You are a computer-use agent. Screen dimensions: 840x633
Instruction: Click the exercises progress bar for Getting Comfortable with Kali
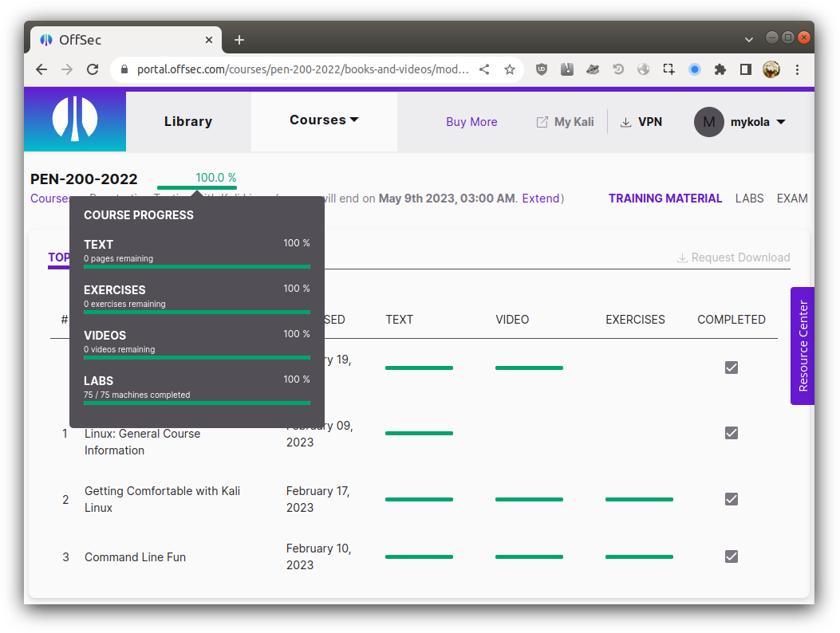click(x=639, y=499)
